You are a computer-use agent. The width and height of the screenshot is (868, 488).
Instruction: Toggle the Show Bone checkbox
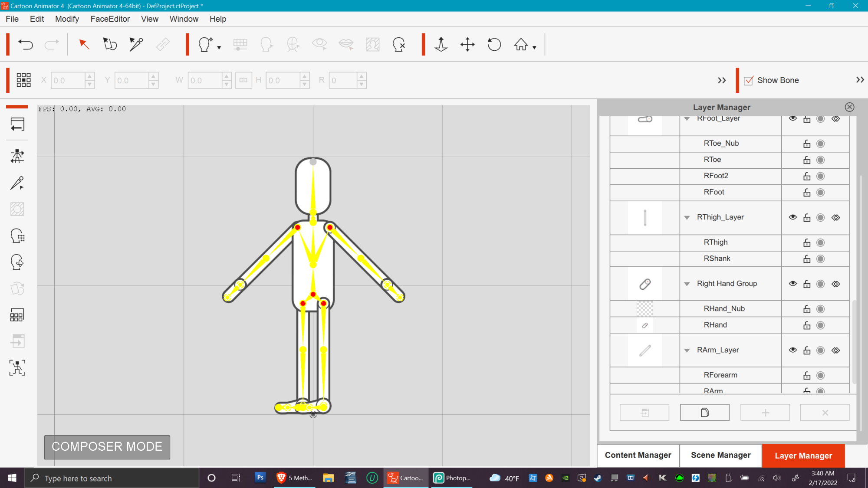pyautogui.click(x=748, y=81)
